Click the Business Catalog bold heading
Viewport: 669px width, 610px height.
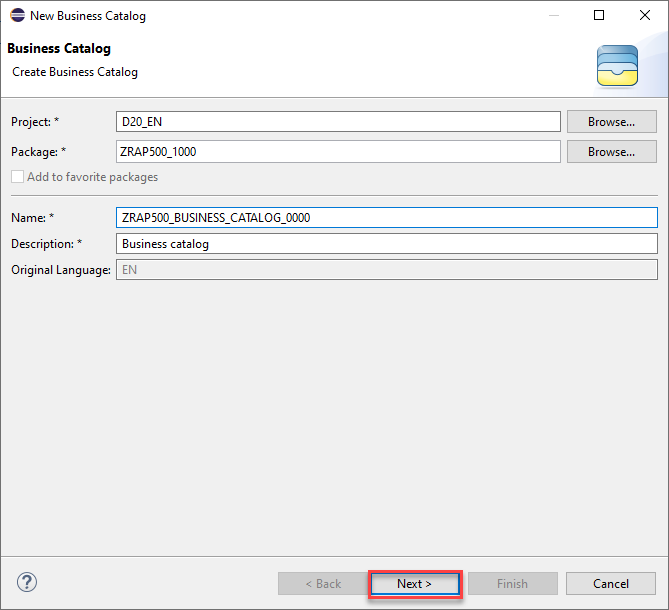(59, 49)
